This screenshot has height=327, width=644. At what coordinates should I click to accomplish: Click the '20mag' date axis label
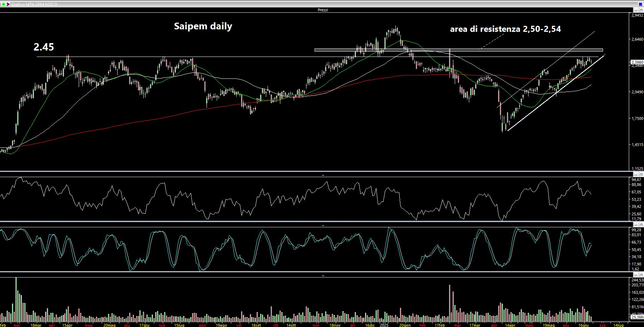(109, 325)
